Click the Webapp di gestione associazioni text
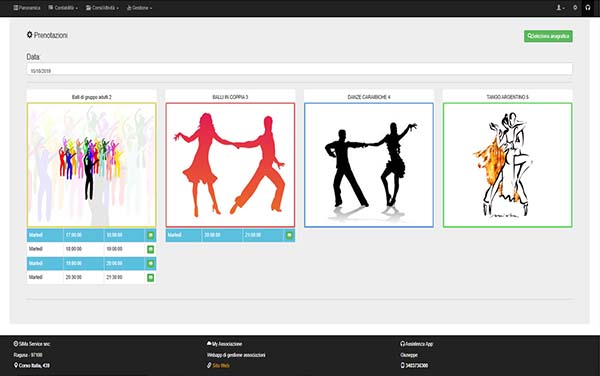Viewport: 600px width, 376px height. coord(236,355)
